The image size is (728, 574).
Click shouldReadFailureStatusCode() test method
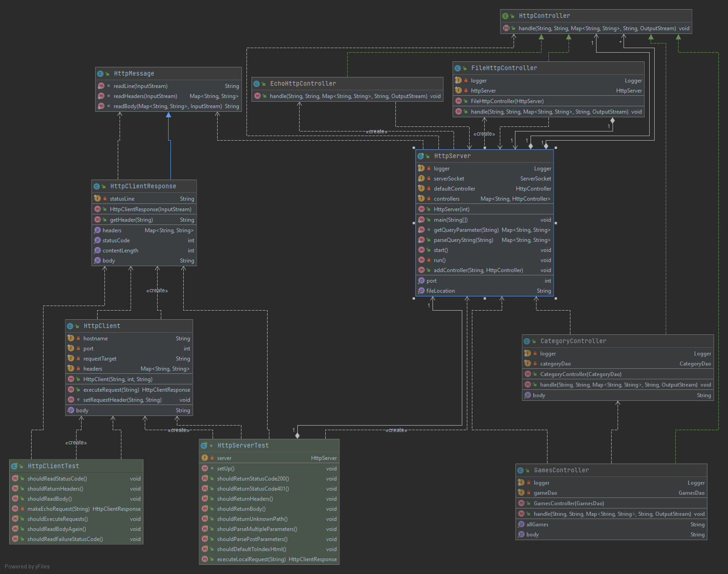coord(77,539)
